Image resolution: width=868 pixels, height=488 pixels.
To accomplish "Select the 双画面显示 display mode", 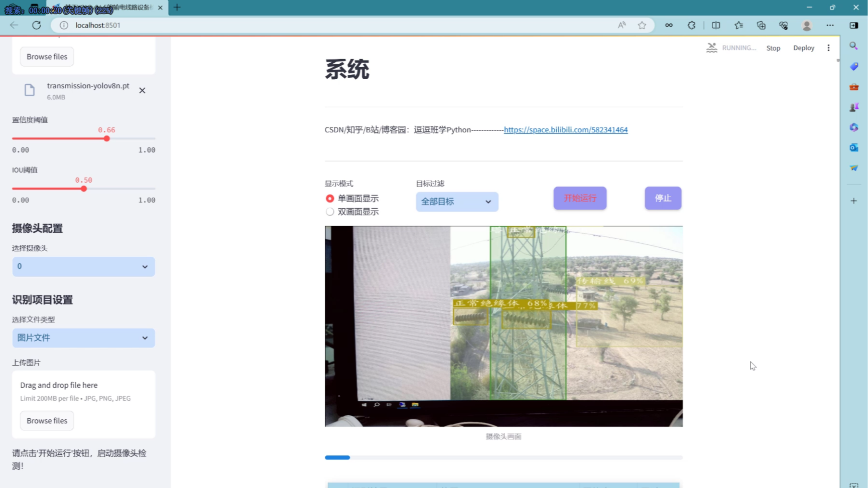I will tap(330, 212).
